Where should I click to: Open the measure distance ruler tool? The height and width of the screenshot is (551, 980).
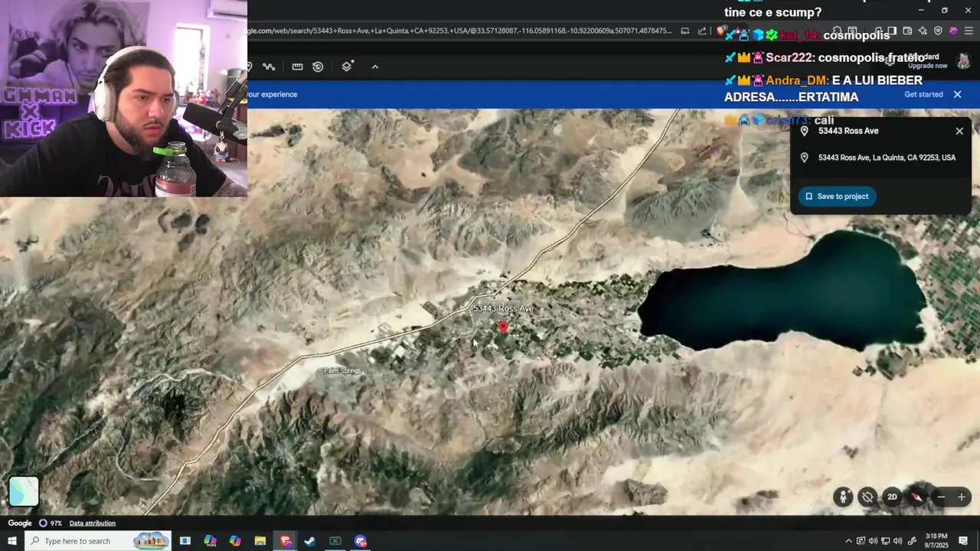tap(297, 67)
